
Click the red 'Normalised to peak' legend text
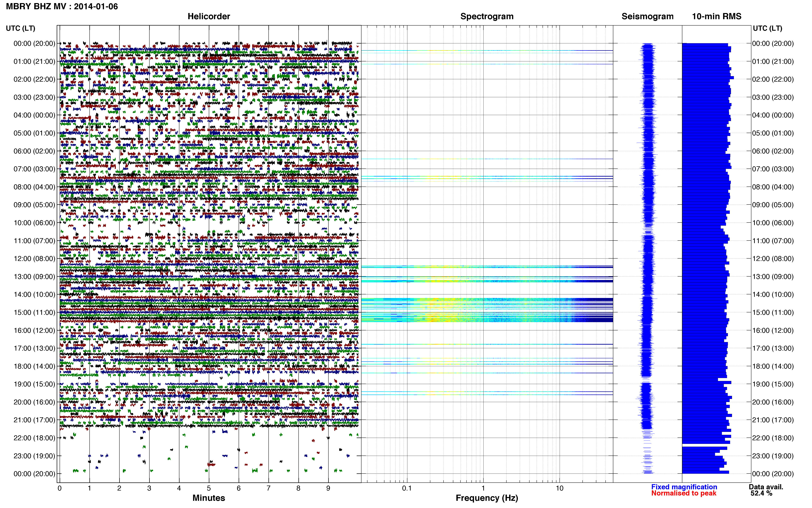[684, 493]
